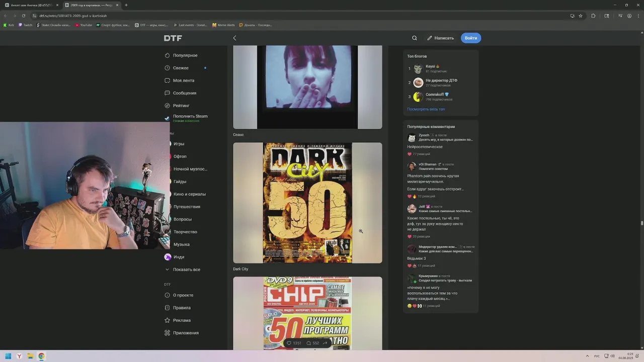Image resolution: width=644 pixels, height=362 pixels.
Task: Open Пополнить Steam in the sidebar
Action: click(190, 116)
